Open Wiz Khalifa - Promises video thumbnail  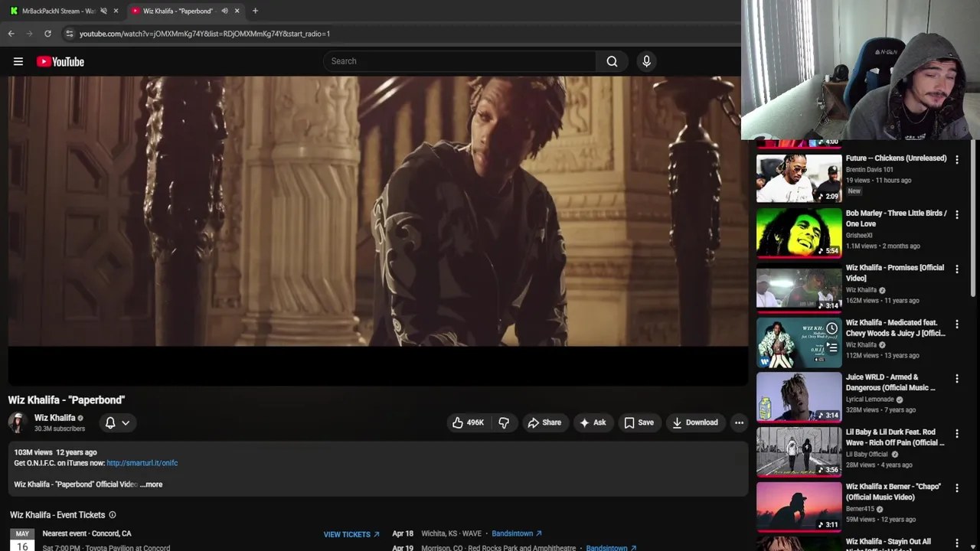[x=799, y=289]
